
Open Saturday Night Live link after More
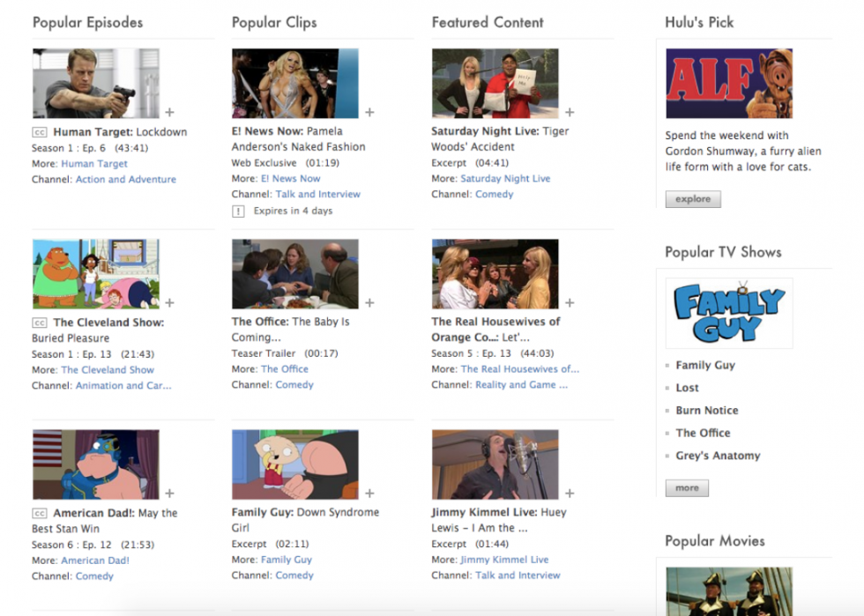(x=505, y=179)
